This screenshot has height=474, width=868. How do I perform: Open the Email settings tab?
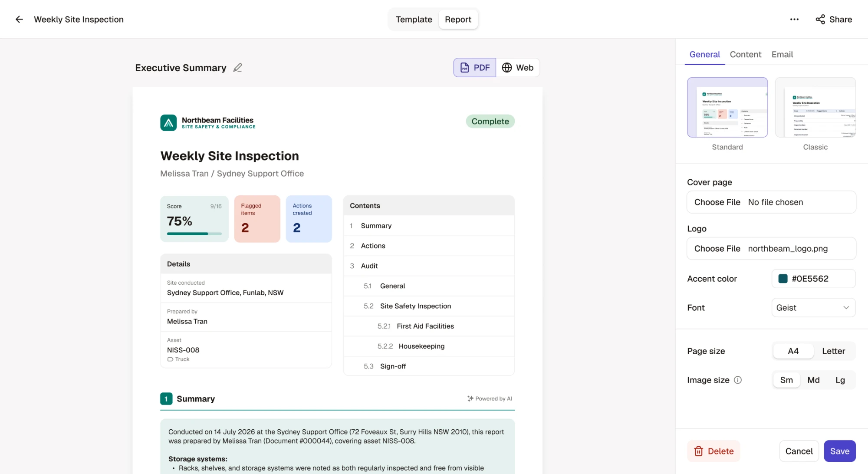pyautogui.click(x=782, y=54)
